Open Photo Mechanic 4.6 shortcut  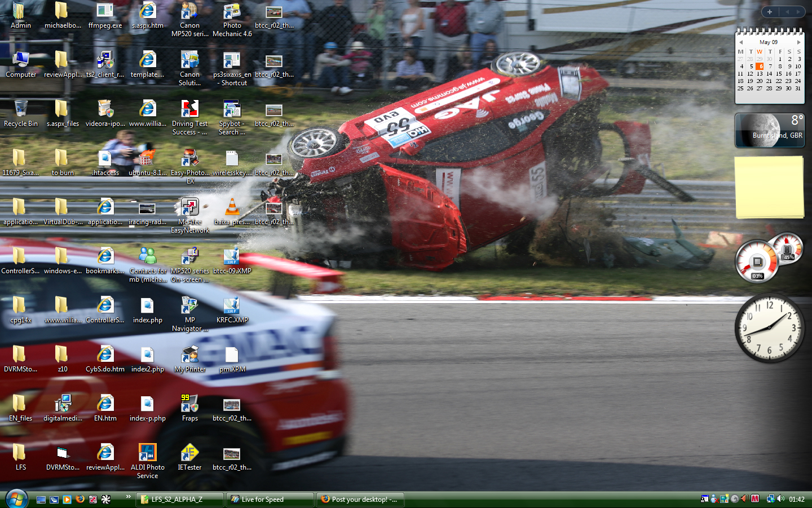click(x=232, y=20)
